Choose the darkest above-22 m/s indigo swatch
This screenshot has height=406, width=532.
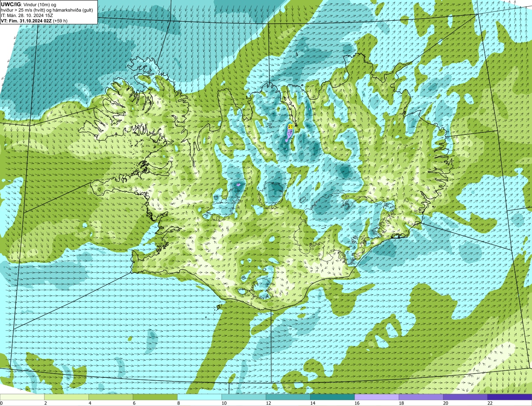(510, 397)
